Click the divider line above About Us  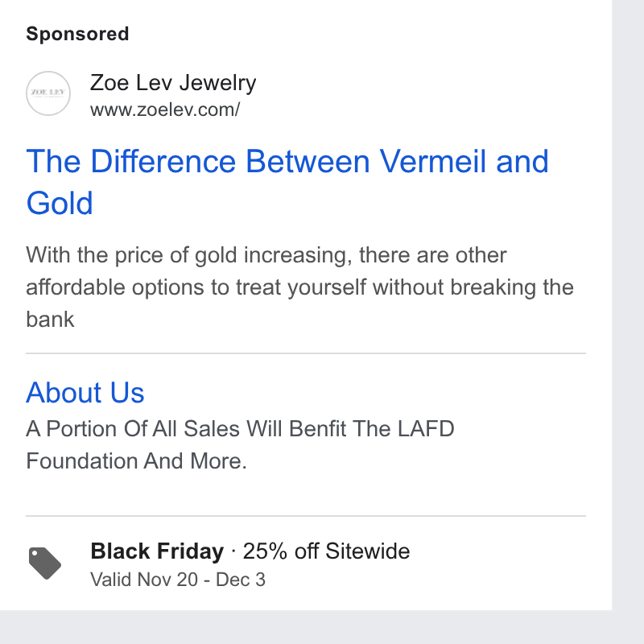pyautogui.click(x=306, y=353)
